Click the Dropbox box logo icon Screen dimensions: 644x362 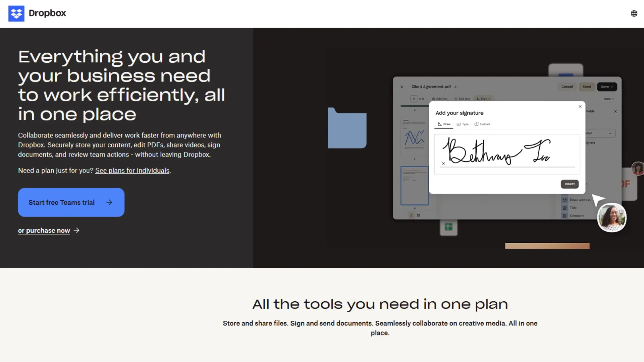point(16,13)
